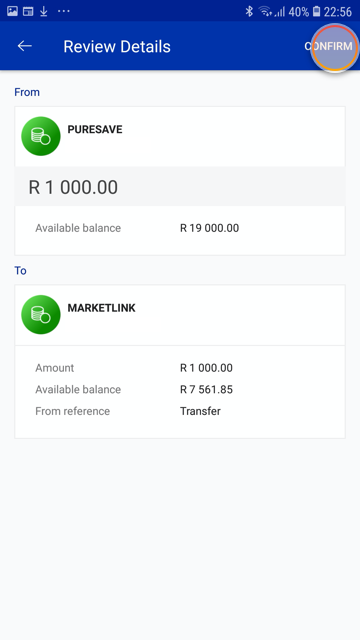Tap the R 1 000.00 transfer amount field
This screenshot has height=640, width=360.
(180, 187)
